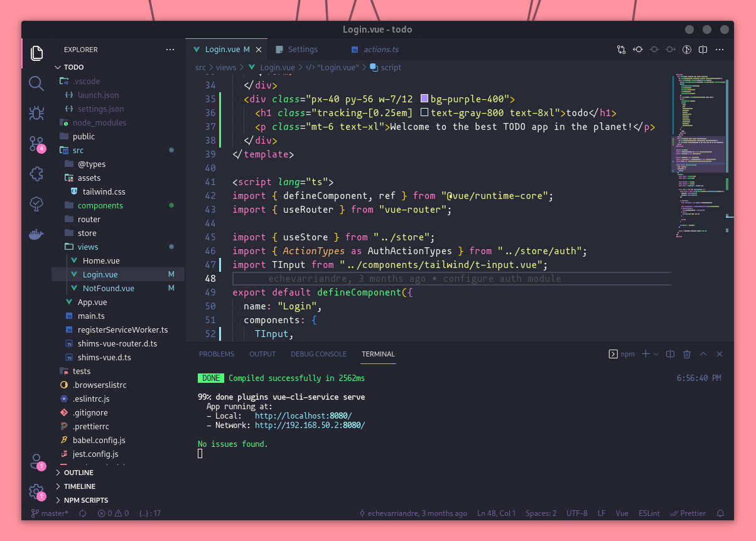Click the {..}: 17 status bar item

pyautogui.click(x=150, y=513)
